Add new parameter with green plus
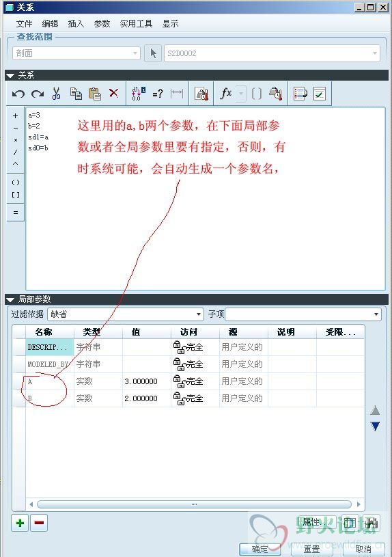 20,523
